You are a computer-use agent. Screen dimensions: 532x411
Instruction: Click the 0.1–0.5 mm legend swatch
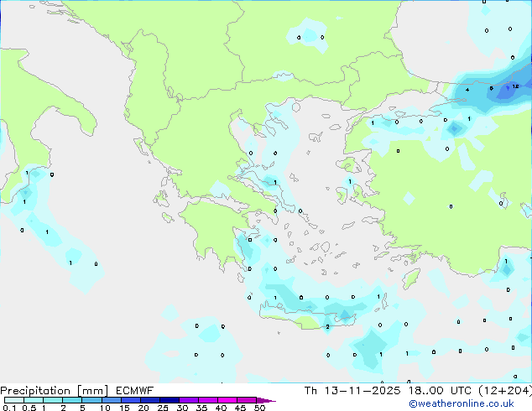point(14,400)
